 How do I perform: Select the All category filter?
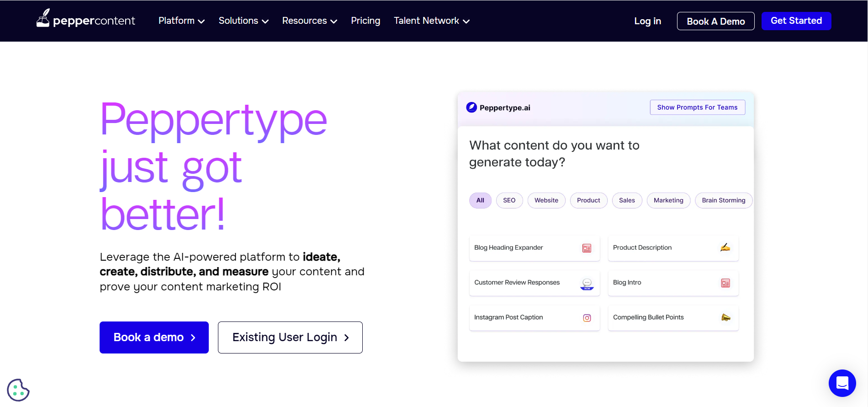click(x=480, y=200)
